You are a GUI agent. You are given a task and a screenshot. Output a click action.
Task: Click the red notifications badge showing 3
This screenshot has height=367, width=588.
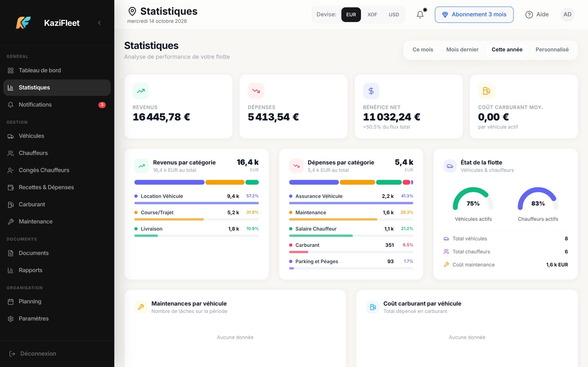(x=102, y=105)
